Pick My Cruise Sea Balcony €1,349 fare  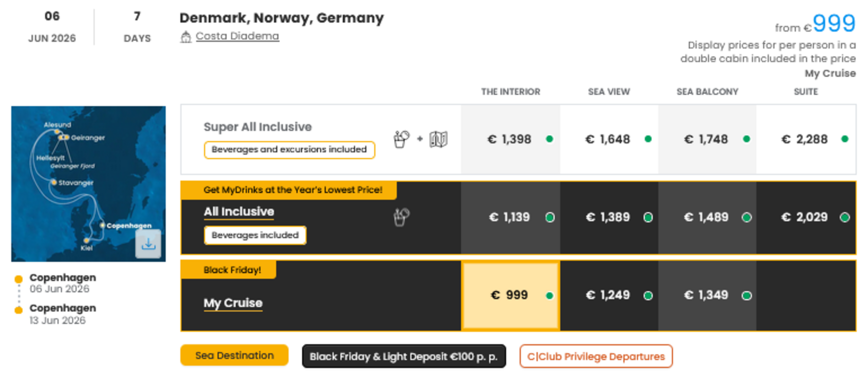(x=707, y=295)
